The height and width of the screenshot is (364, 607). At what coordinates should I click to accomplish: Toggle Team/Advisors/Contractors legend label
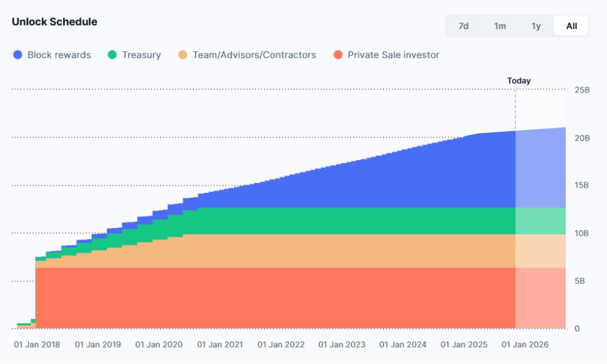[x=254, y=55]
